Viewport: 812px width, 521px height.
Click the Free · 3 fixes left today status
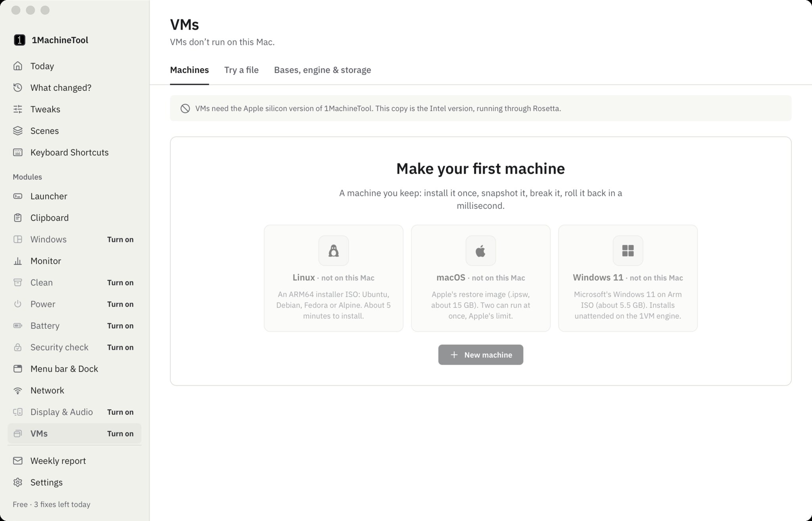point(52,504)
